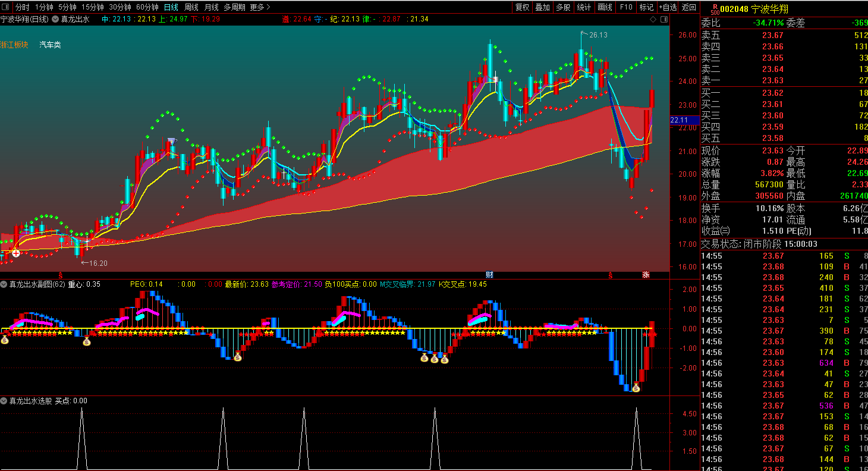Click the 26.13 high price flag
This screenshot has width=868, height=471.
click(x=595, y=35)
